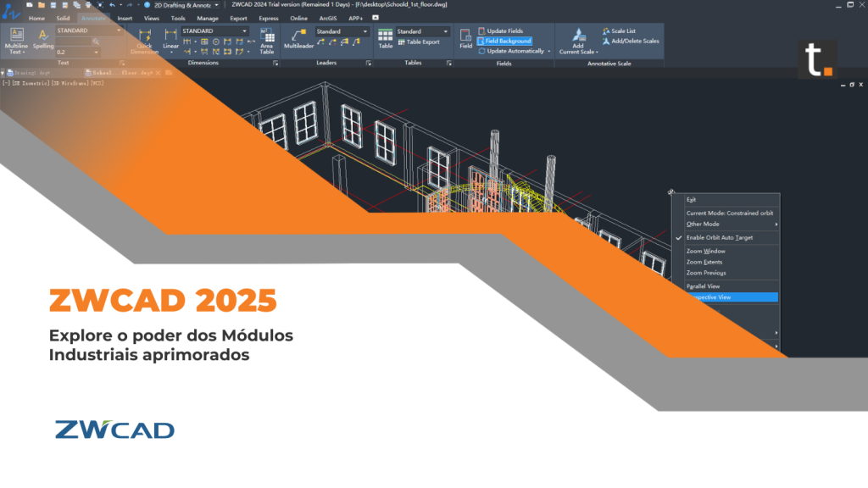Click Add/Delete Scales
The width and height of the screenshot is (868, 488).
(x=631, y=41)
